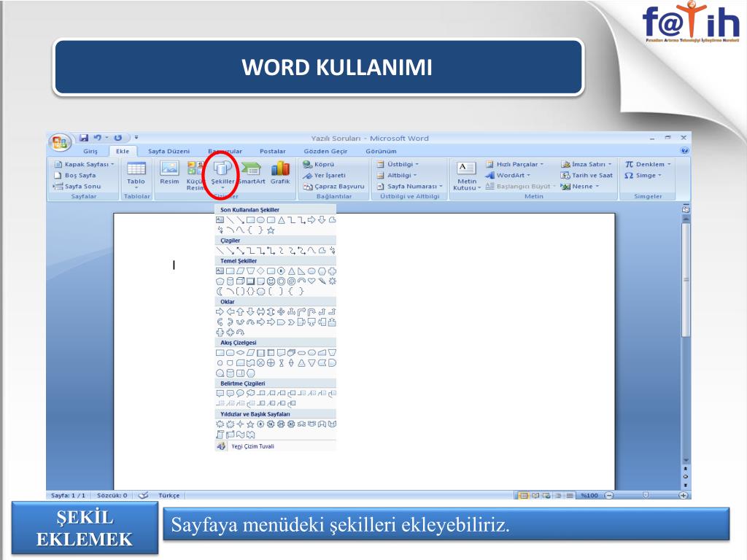Open the Postalar tab
This screenshot has width=747, height=560.
tap(273, 151)
